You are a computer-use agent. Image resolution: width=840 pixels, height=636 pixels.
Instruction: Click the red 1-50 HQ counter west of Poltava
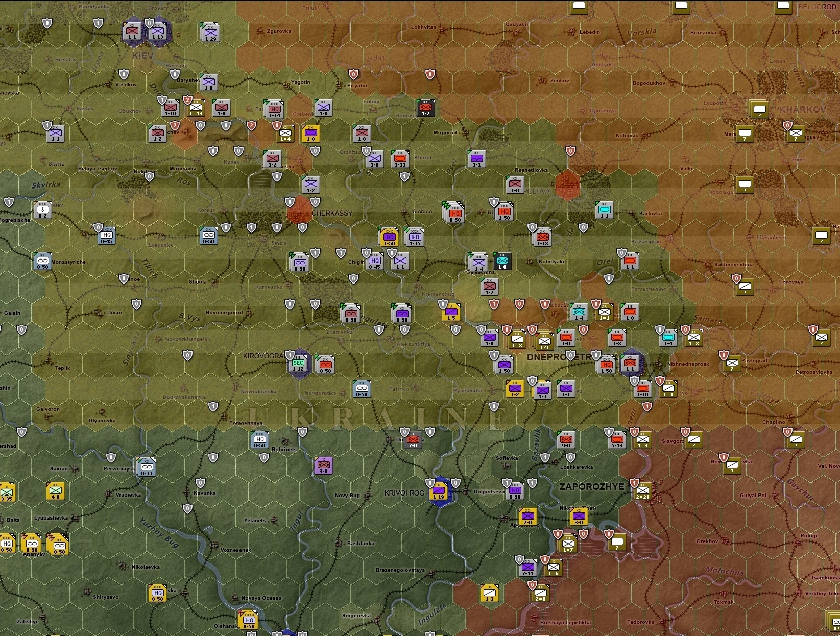(504, 211)
